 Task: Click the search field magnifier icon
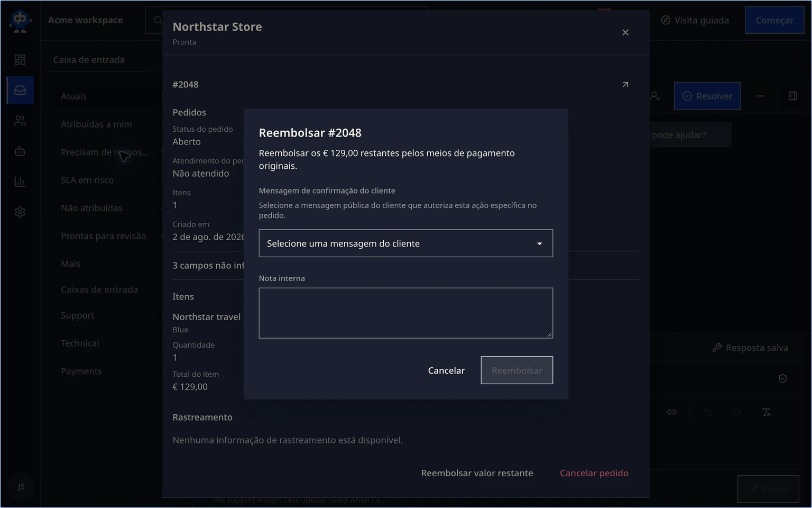coord(158,20)
